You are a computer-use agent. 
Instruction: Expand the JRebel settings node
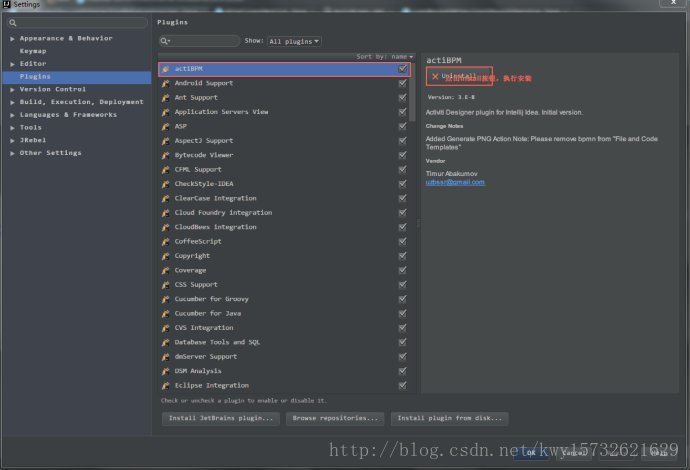point(12,141)
